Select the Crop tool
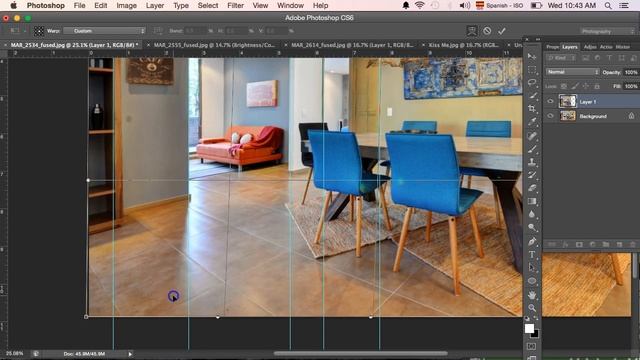Viewport: 640px width, 360px height. point(532,109)
